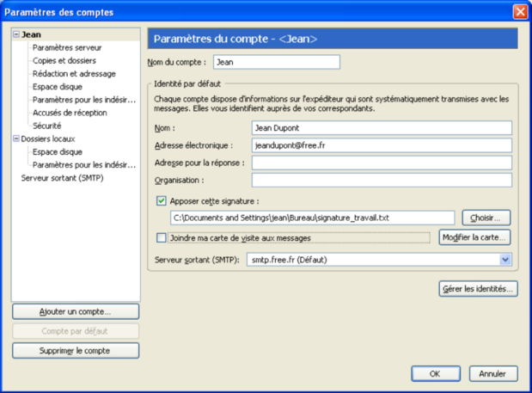532x393 pixels.
Task: Click Modifier la carte... button
Action: pyautogui.click(x=474, y=237)
